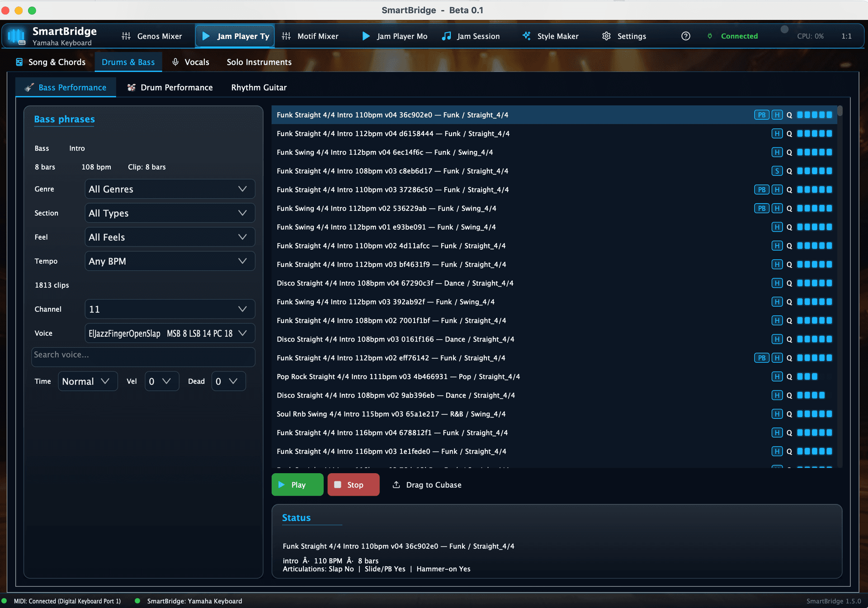Open Genos Mixer from top bar
The height and width of the screenshot is (608, 868).
tap(151, 36)
